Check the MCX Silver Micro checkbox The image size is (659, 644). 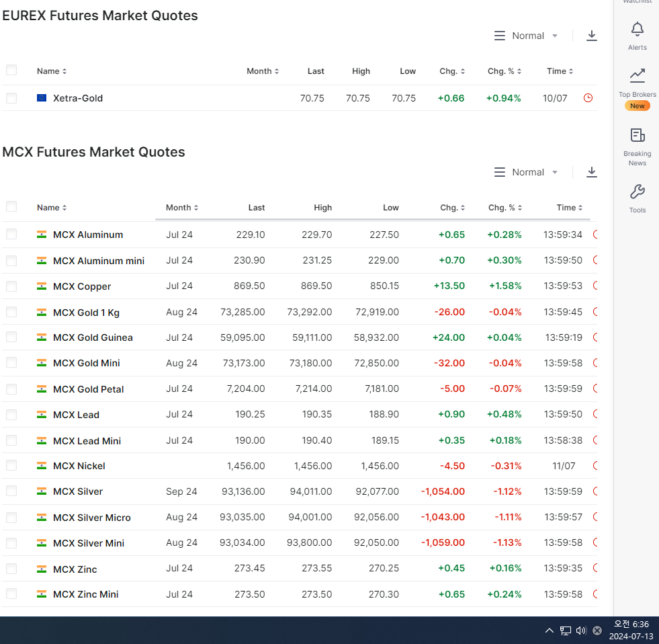11,518
